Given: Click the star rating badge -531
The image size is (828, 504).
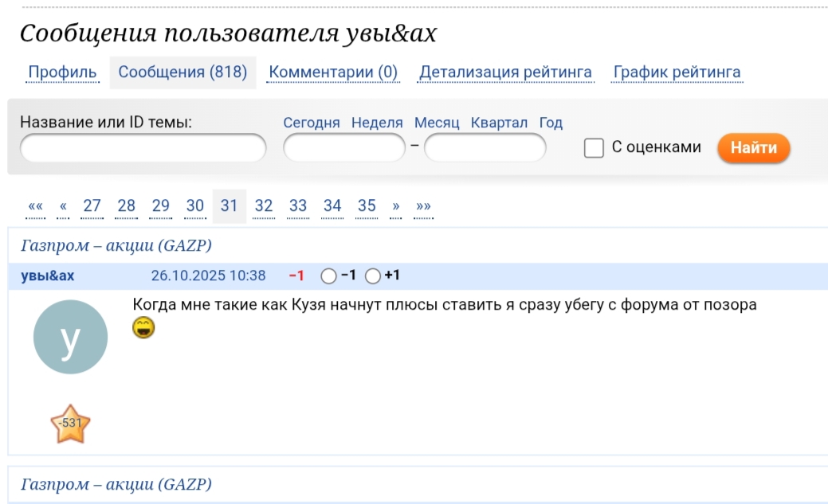Looking at the screenshot, I should [70, 424].
